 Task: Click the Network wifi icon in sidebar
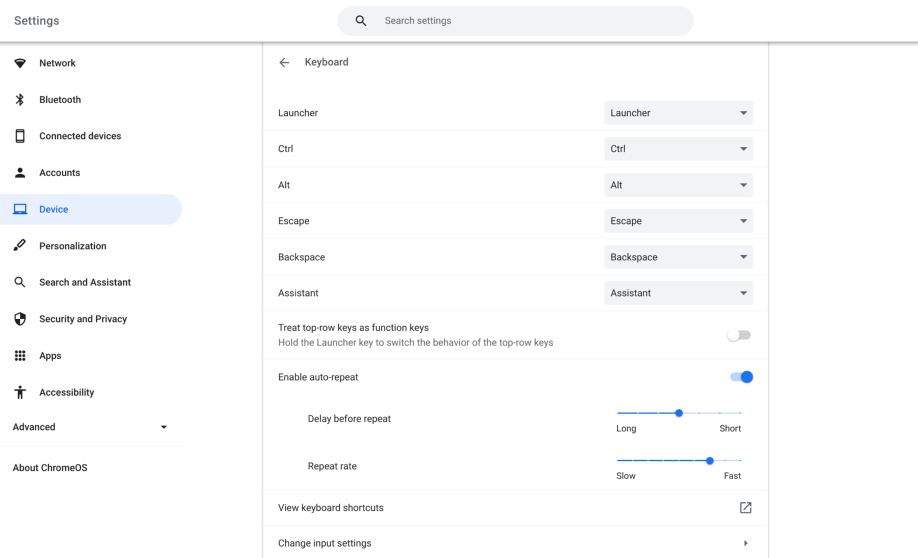coord(20,63)
